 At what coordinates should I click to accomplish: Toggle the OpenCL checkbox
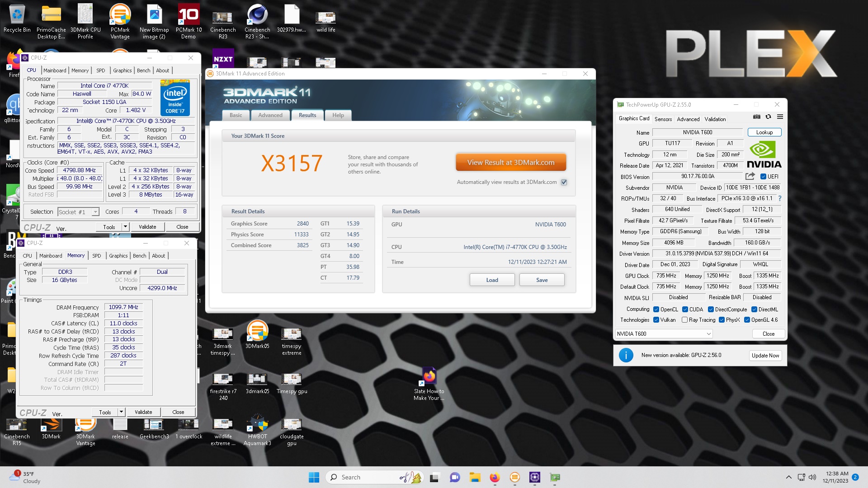coord(656,310)
